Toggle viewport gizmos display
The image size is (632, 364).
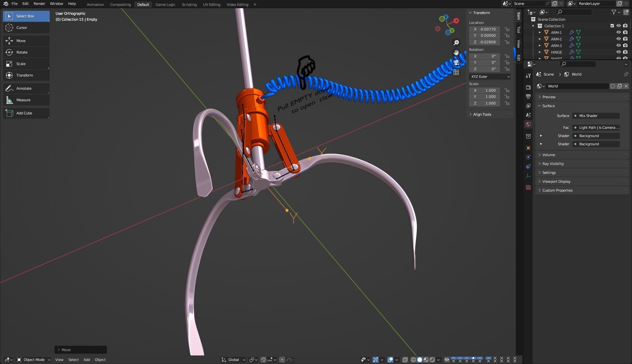pos(375,360)
